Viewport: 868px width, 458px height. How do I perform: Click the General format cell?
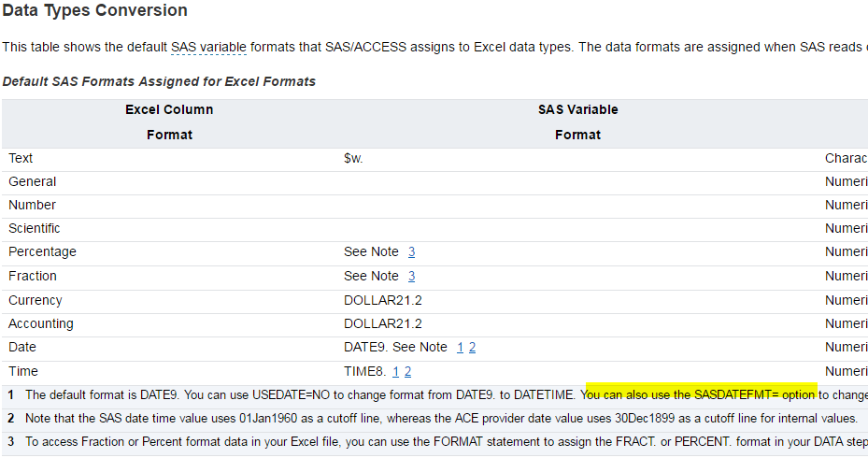click(x=33, y=182)
